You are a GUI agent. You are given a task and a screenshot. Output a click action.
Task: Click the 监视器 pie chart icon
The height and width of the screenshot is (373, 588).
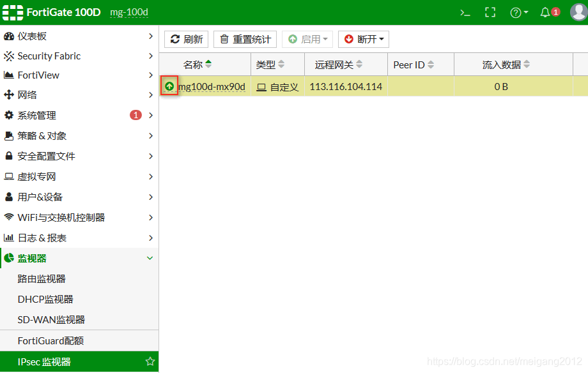8,257
